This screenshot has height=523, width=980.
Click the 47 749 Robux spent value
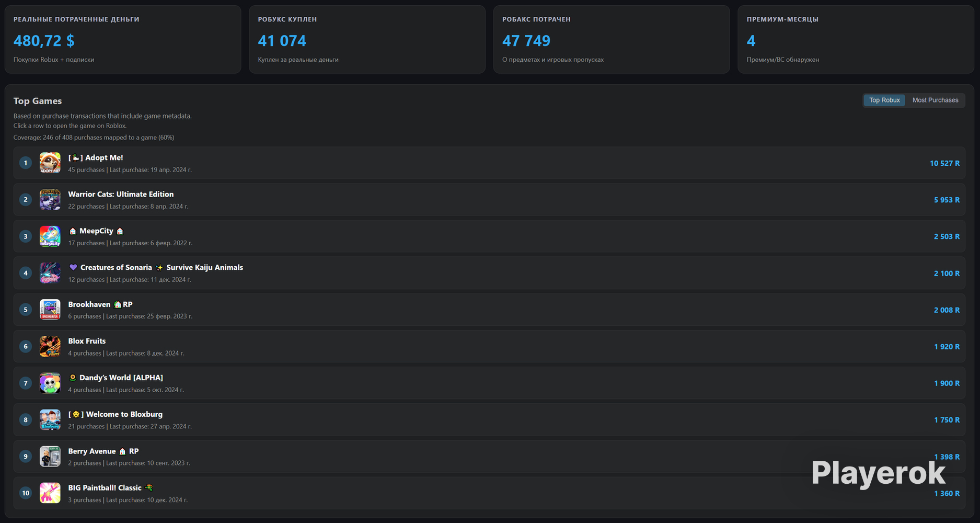click(526, 40)
